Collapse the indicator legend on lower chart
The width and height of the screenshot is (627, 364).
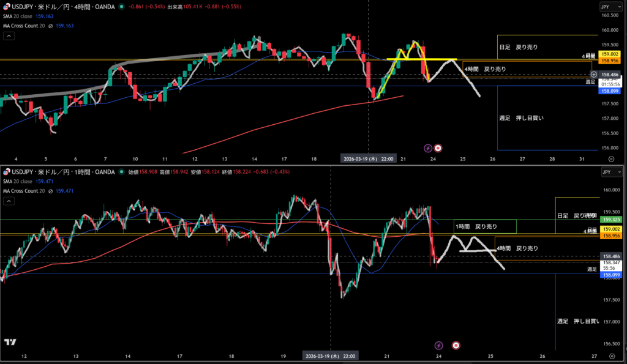coord(9,201)
